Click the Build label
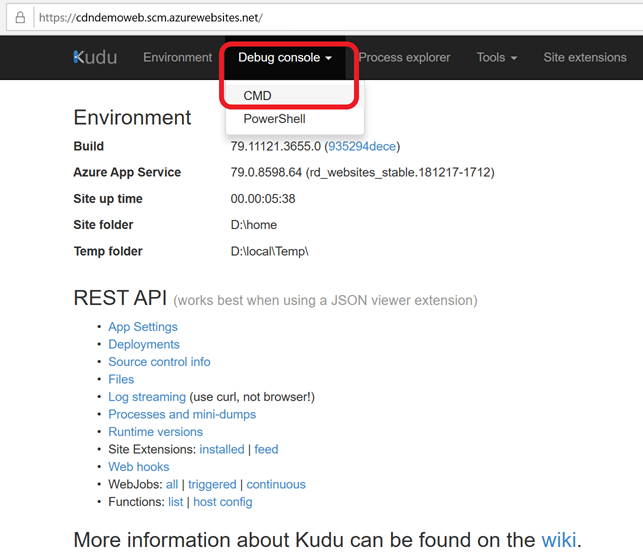The width and height of the screenshot is (643, 558). point(89,146)
